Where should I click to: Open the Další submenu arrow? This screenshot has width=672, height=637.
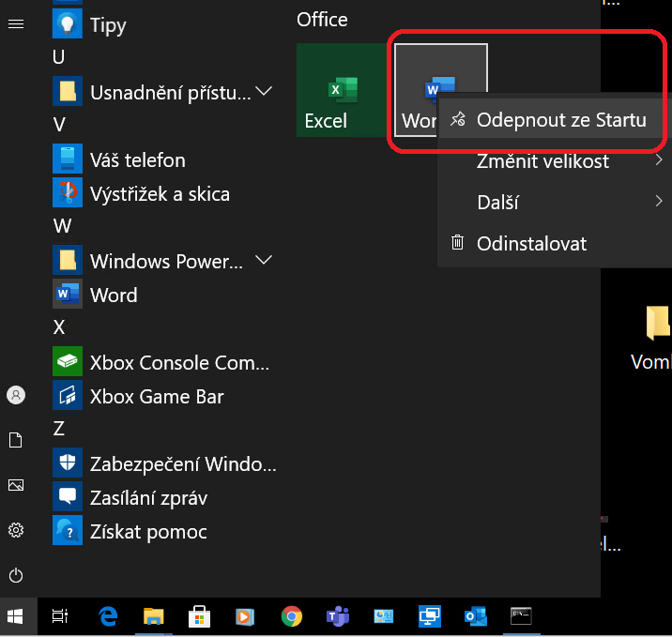point(659,201)
